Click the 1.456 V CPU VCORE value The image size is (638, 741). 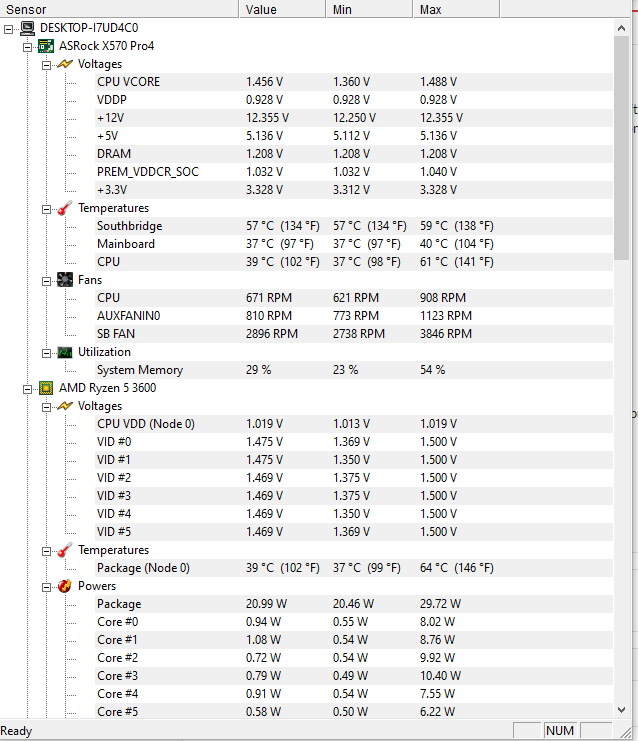264,82
